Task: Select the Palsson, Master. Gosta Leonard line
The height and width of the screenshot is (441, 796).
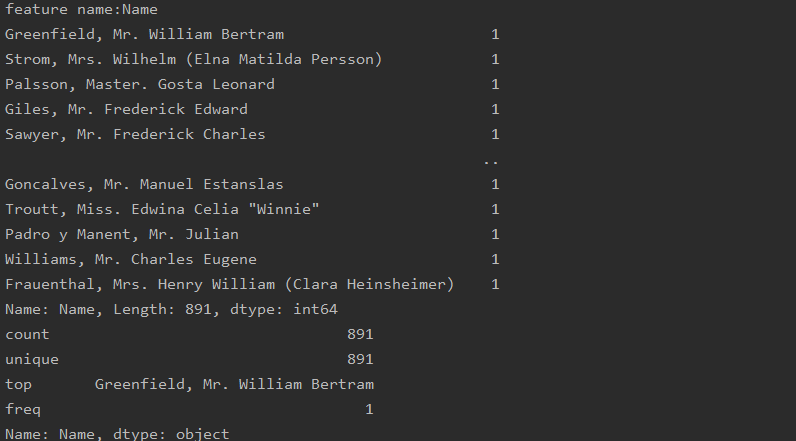Action: (x=140, y=84)
